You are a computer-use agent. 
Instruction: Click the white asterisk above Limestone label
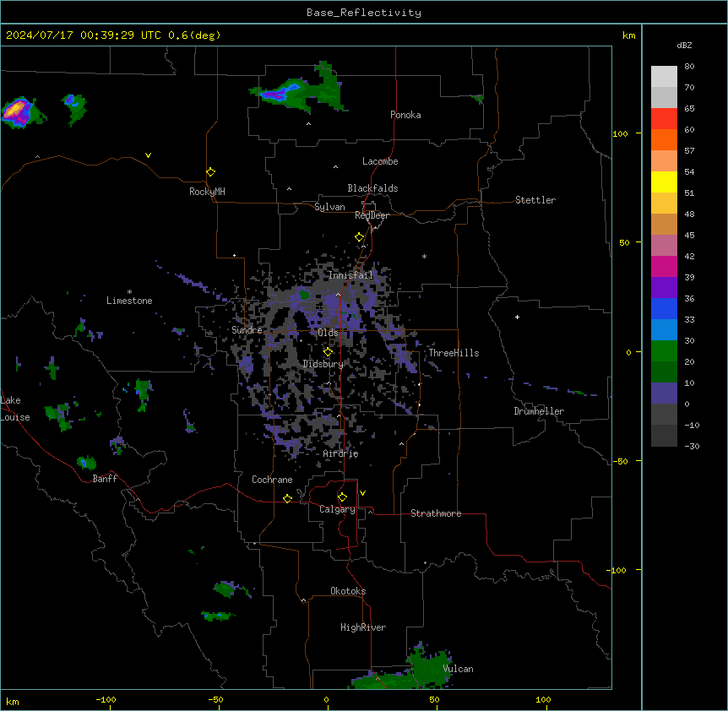[x=129, y=292]
